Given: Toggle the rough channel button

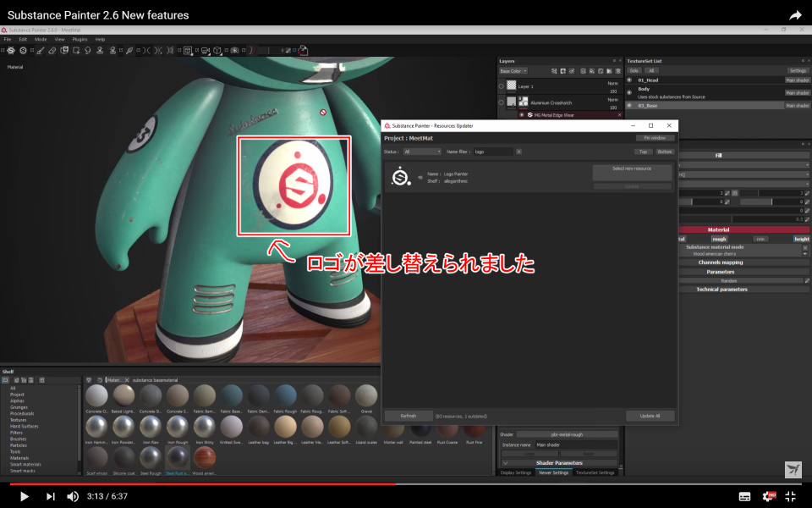Looking at the screenshot, I should [719, 239].
